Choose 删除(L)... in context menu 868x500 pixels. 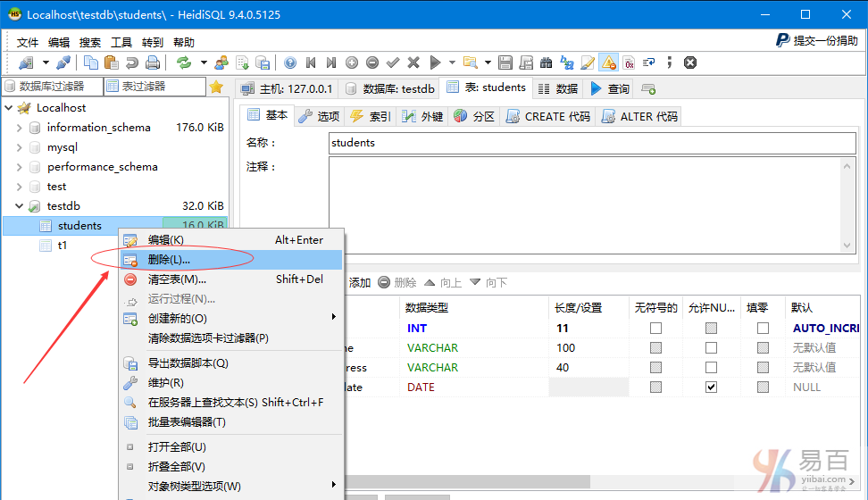coord(169,259)
